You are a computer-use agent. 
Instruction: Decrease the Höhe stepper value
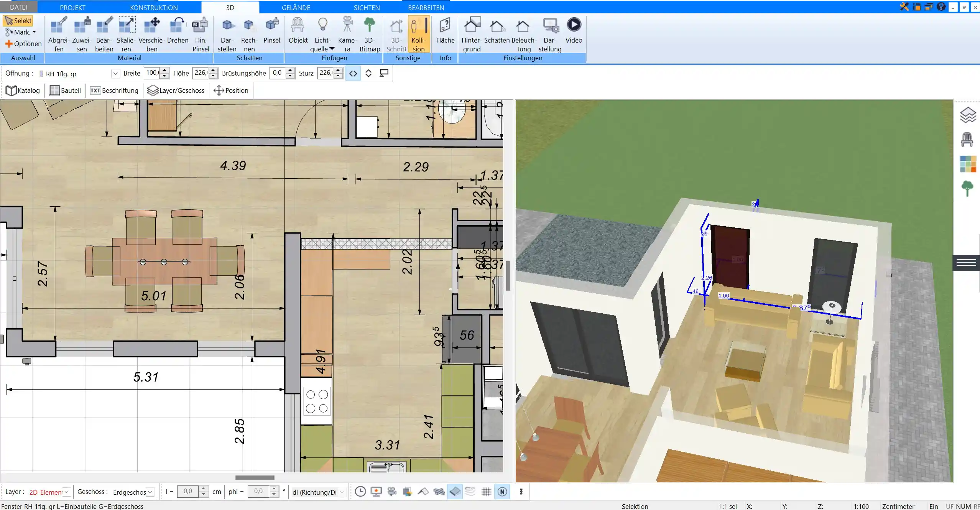point(214,76)
